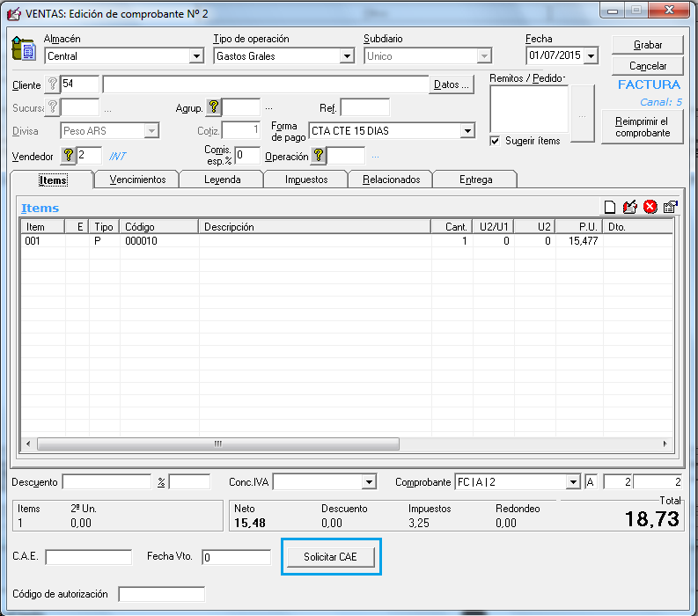Click the Código de autorización input field
The height and width of the screenshot is (616, 698).
161,595
